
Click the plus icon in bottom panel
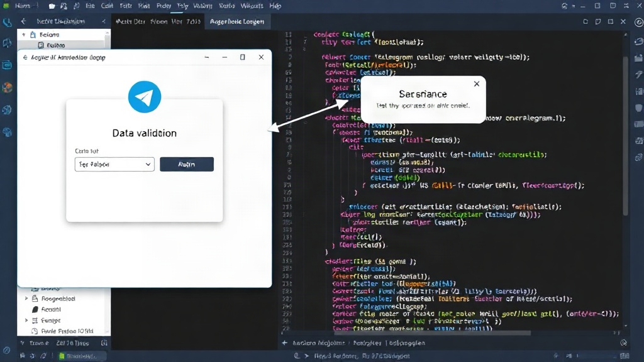pos(285,343)
